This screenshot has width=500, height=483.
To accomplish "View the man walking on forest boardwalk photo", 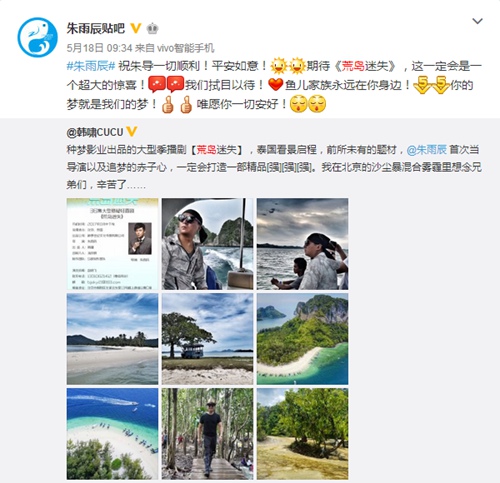I will click(x=207, y=434).
